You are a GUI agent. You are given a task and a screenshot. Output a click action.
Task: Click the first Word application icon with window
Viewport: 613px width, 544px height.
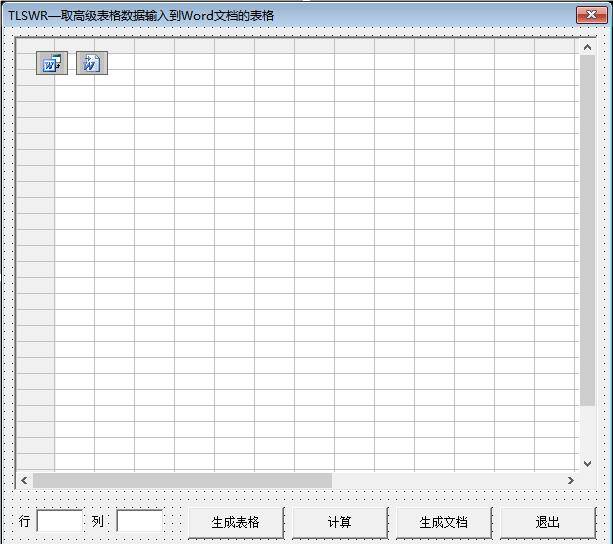49,63
